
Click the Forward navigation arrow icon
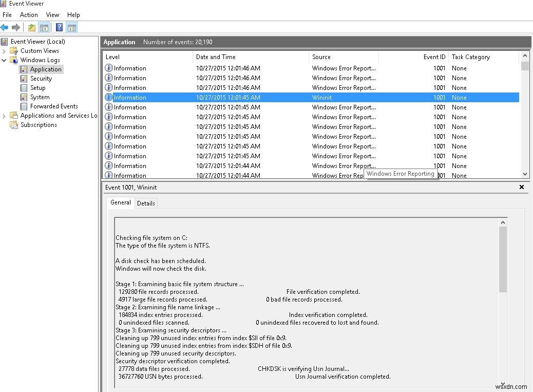(x=17, y=27)
